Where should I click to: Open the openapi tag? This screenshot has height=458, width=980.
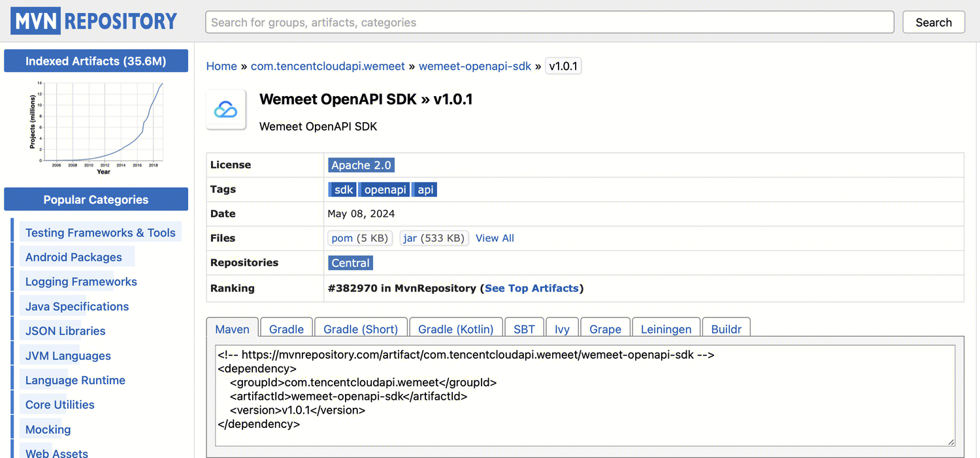click(x=385, y=189)
